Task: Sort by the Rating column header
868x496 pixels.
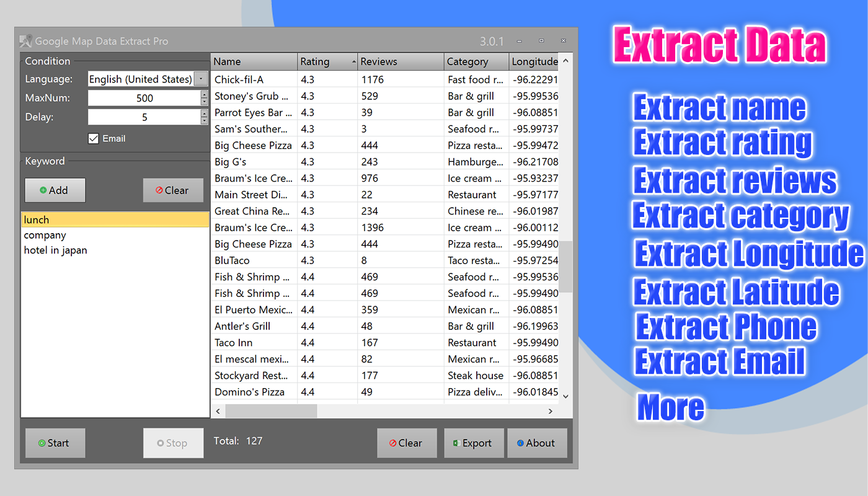Action: pyautogui.click(x=327, y=61)
